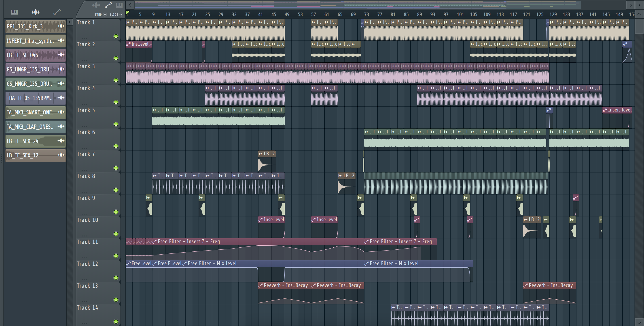Click the playback position marker at start
644x326 pixels.
click(x=127, y=13)
